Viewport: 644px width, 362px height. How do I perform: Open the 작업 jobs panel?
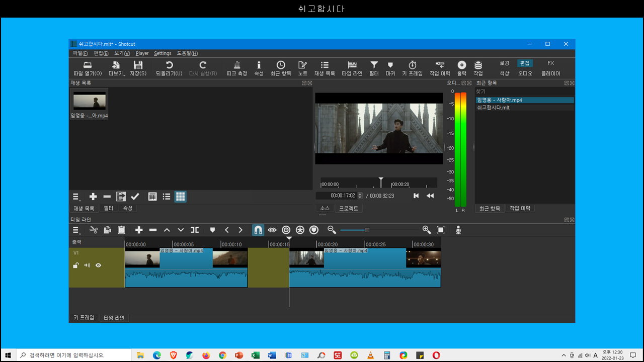(478, 68)
